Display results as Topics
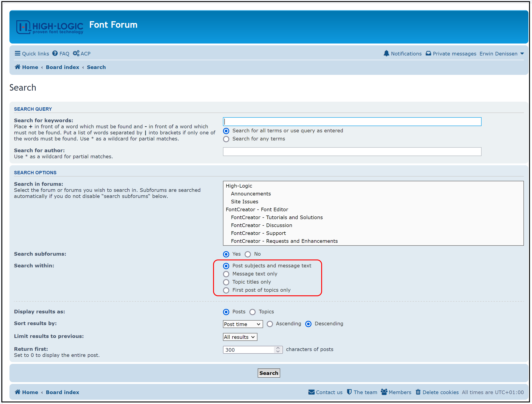Viewport: 532px width, 404px height. click(x=252, y=312)
